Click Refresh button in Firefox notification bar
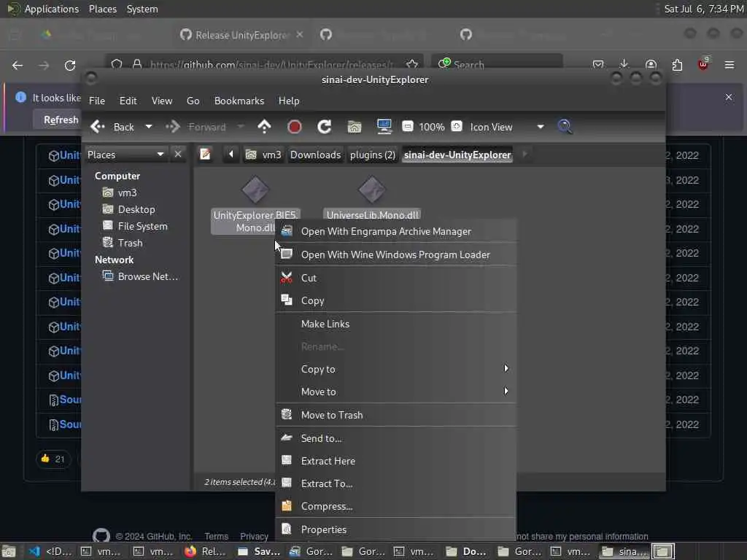Viewport: 747px width, 560px height. (x=60, y=120)
